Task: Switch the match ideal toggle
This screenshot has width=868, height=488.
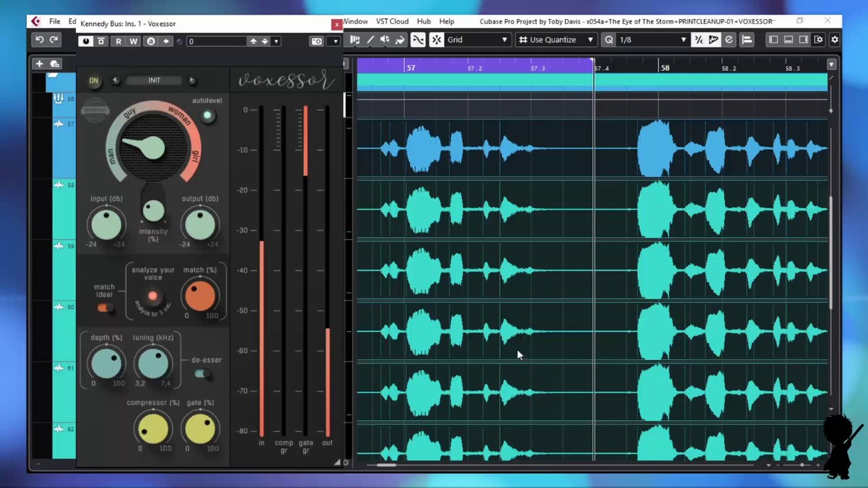Action: (x=104, y=308)
